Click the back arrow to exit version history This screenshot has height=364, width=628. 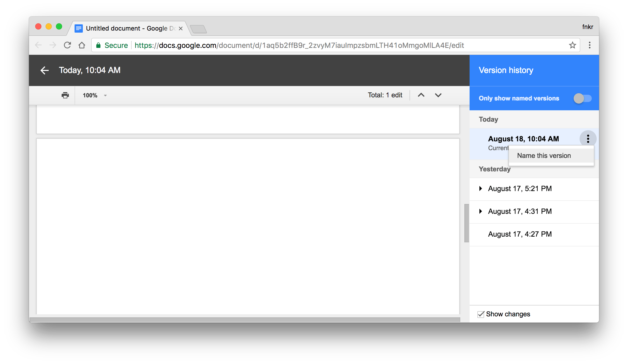(44, 70)
